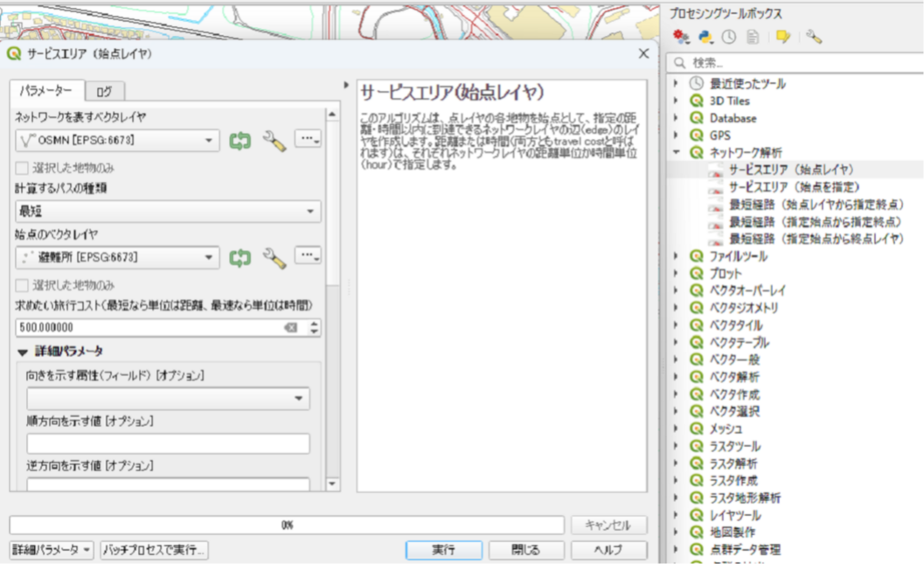This screenshot has width=924, height=564.
Task: Select the 点群データ管理 toolbox group
Action: (745, 550)
